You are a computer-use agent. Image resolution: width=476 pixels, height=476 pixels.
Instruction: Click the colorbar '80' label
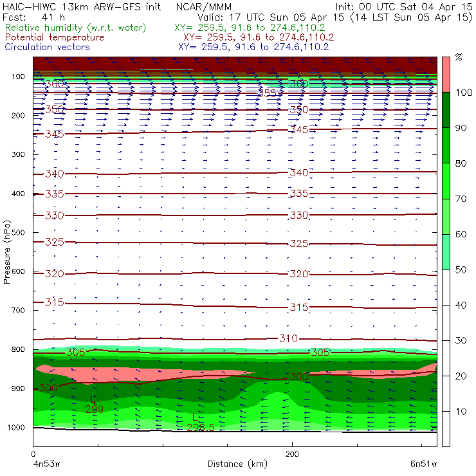[461, 163]
